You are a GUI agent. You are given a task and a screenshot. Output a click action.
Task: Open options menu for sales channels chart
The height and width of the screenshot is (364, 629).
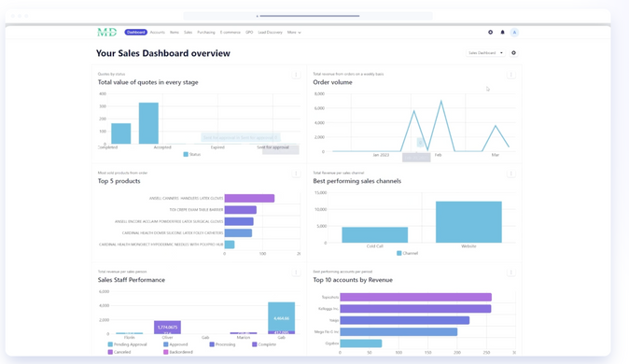(x=511, y=174)
